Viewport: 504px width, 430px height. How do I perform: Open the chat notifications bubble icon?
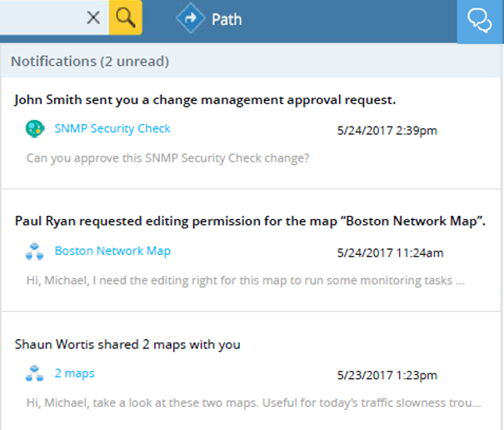tap(480, 20)
